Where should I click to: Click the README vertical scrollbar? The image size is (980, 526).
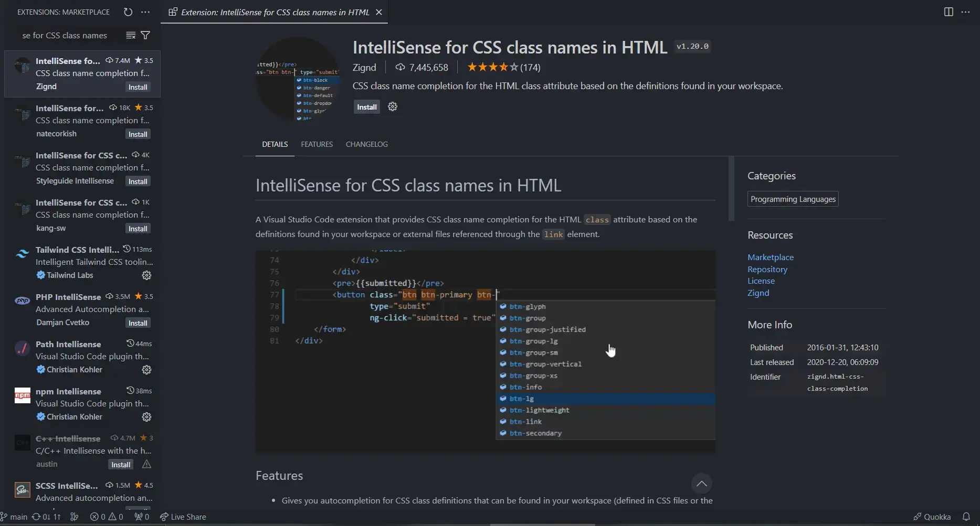click(731, 189)
